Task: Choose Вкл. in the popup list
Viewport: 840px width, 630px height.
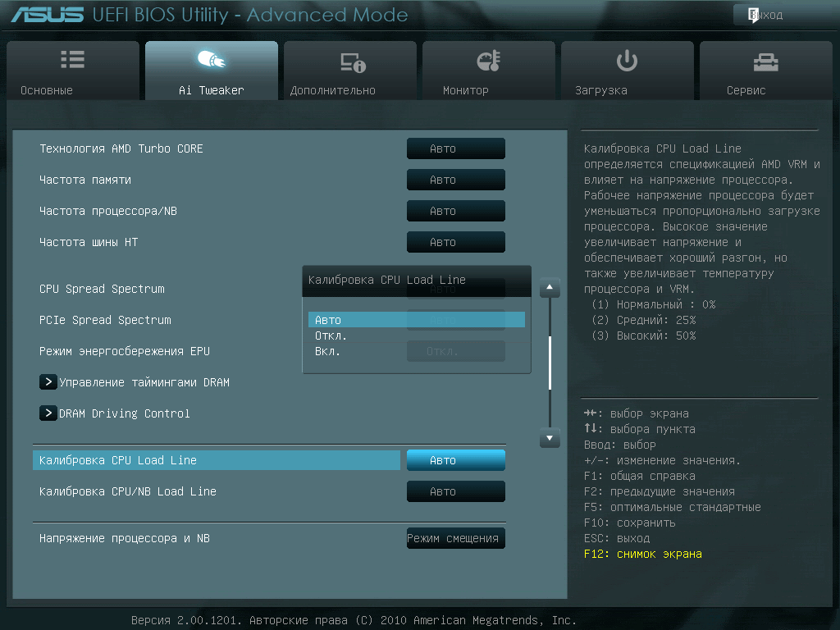Action: (416, 351)
